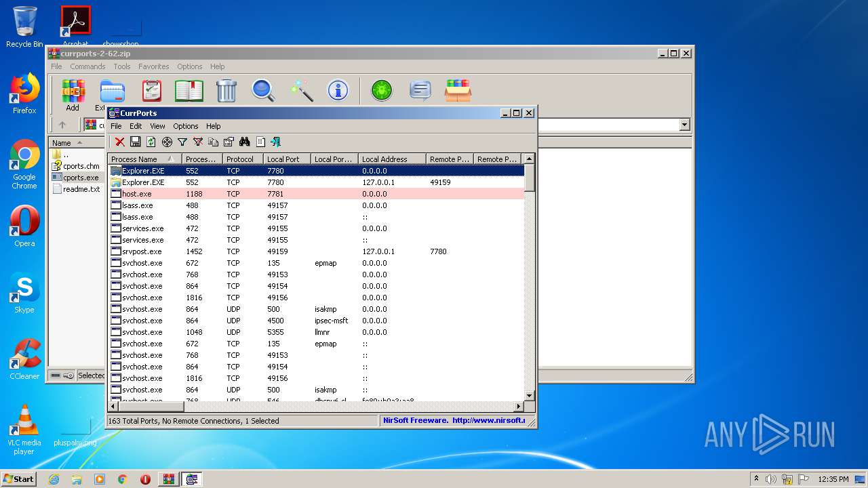Copy selected items with the copy icon
This screenshot has width=868, height=488.
pos(213,142)
